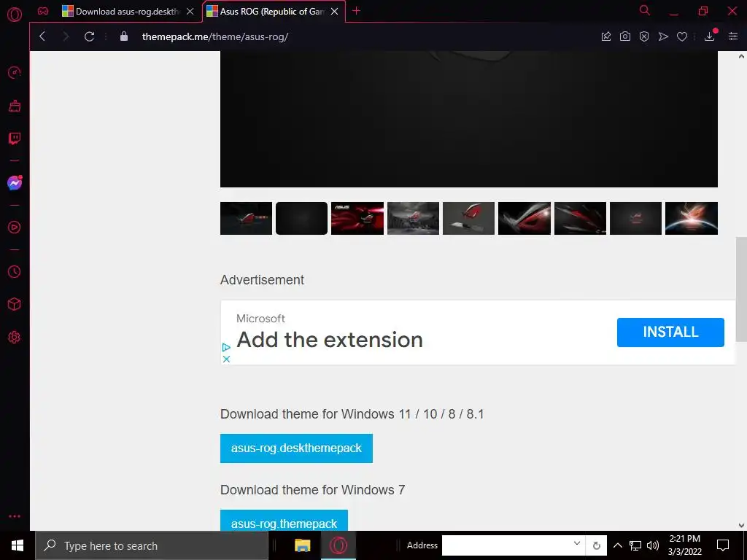Image resolution: width=747 pixels, height=560 pixels.
Task: Close the Asus ROG tab
Action: 335,12
